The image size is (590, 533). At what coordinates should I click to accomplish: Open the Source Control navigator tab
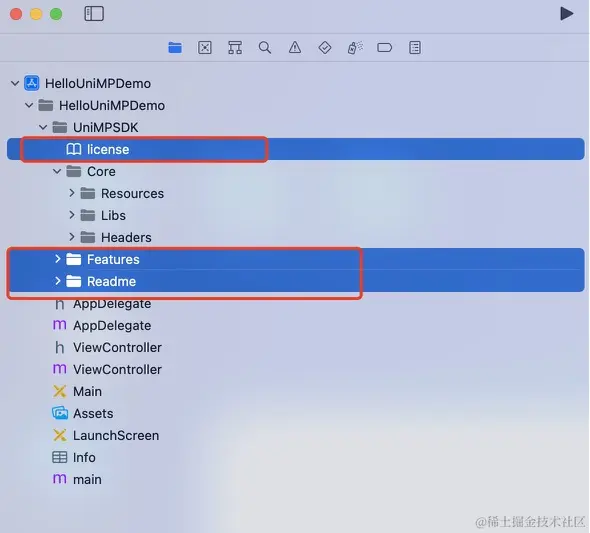click(205, 48)
